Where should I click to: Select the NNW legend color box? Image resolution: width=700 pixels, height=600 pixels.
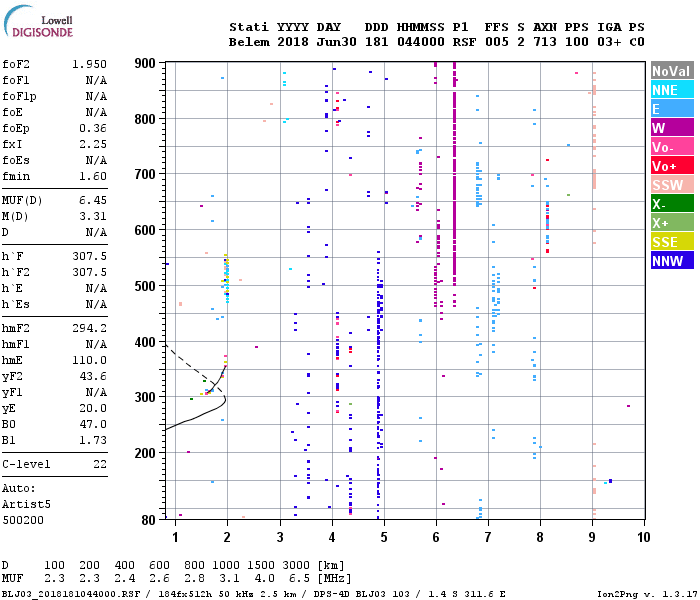click(x=672, y=261)
